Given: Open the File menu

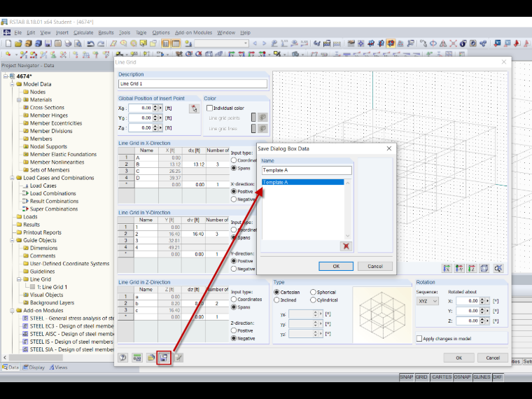Looking at the screenshot, I should [x=18, y=33].
